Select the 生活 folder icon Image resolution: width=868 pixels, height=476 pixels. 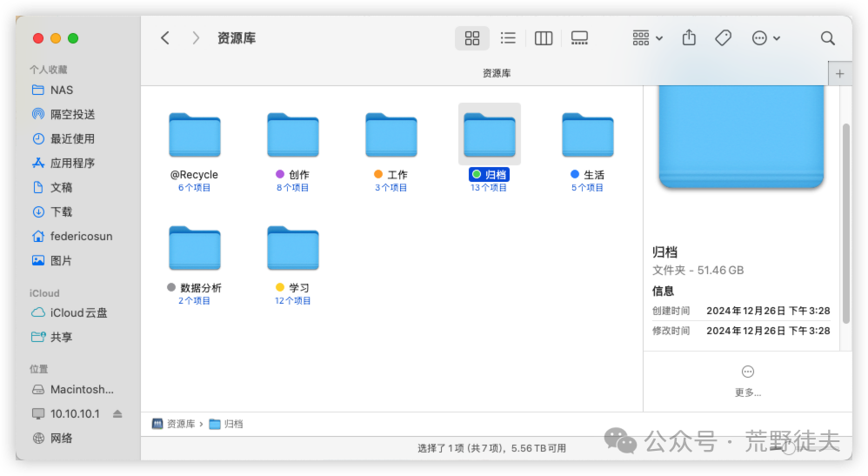point(587,135)
